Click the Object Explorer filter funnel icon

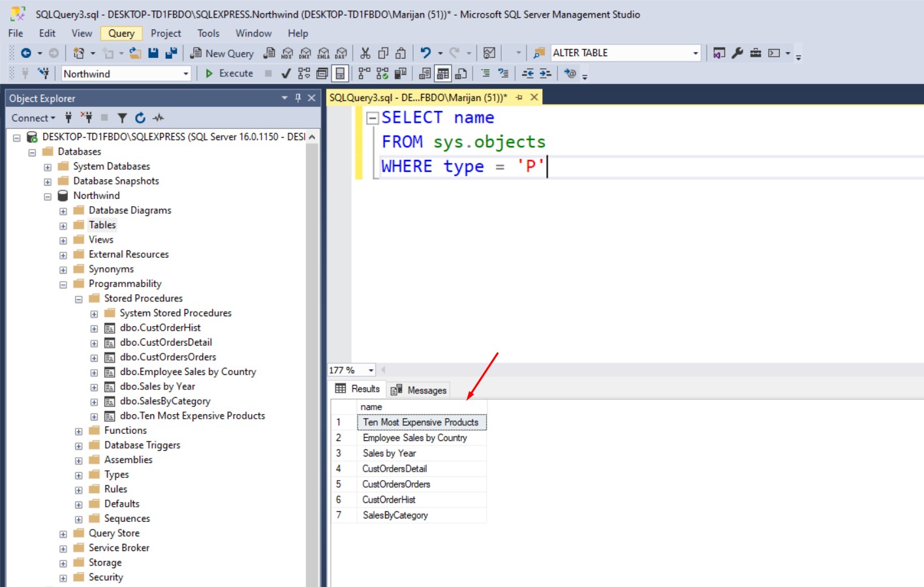pyautogui.click(x=122, y=118)
